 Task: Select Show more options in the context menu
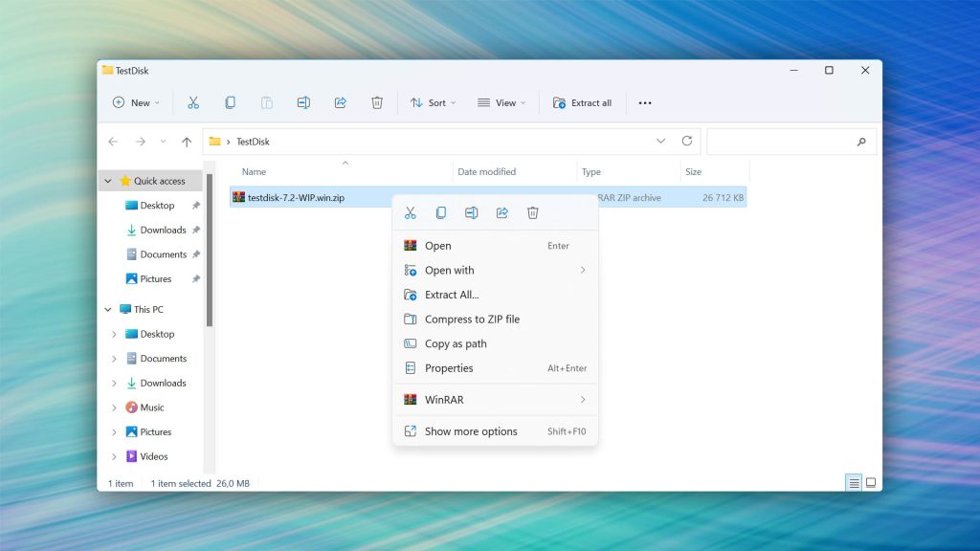coord(471,431)
